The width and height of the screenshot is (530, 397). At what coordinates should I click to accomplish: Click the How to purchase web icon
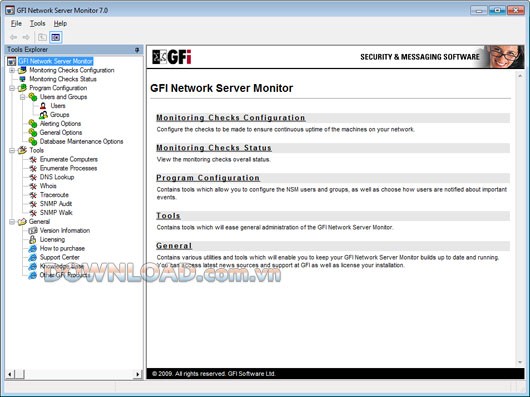[33, 248]
